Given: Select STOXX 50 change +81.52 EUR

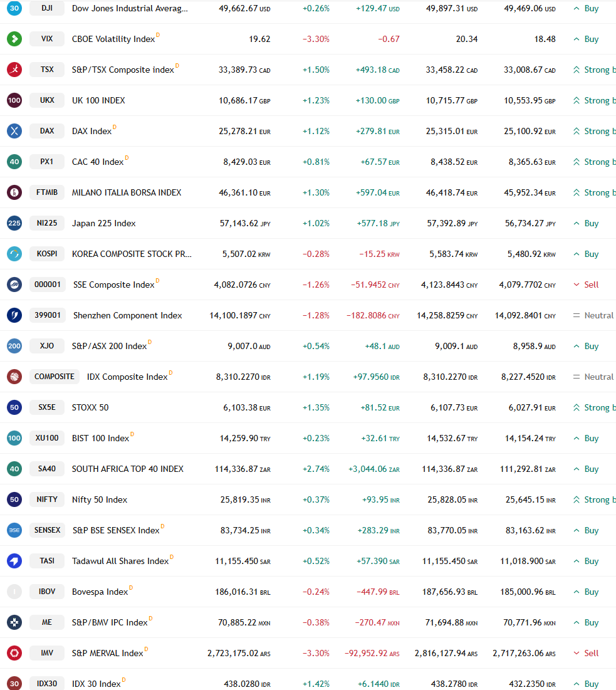Looking at the screenshot, I should coord(380,408).
